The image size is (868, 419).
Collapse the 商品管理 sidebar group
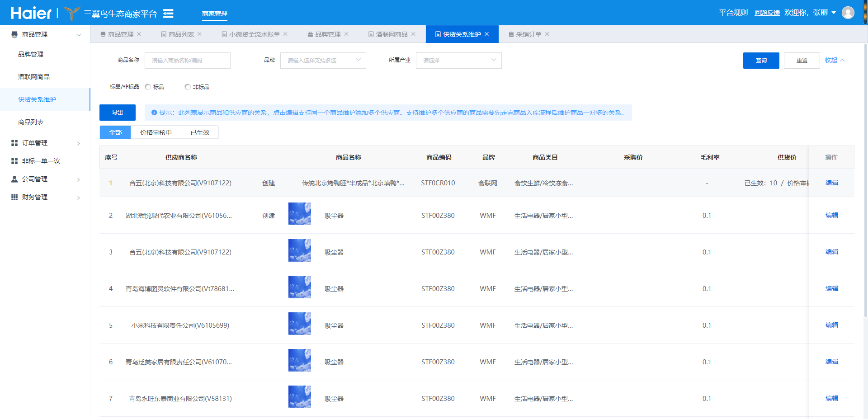(x=79, y=35)
